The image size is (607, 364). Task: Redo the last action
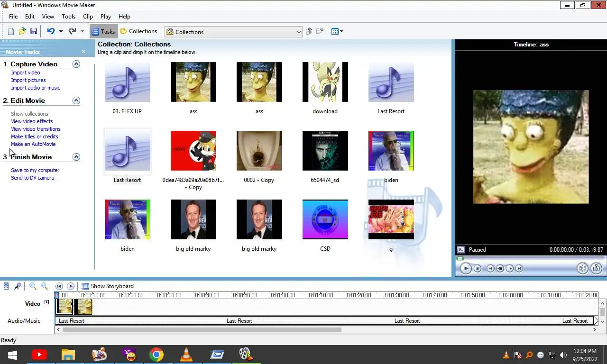(72, 31)
